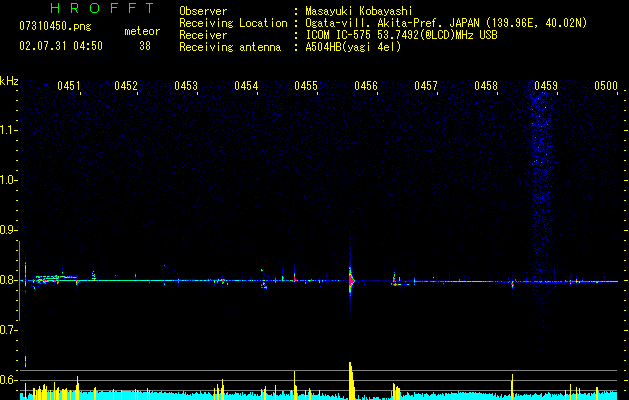Click the 1.0 kHz axis label
The width and height of the screenshot is (629, 400).
pos(8,181)
